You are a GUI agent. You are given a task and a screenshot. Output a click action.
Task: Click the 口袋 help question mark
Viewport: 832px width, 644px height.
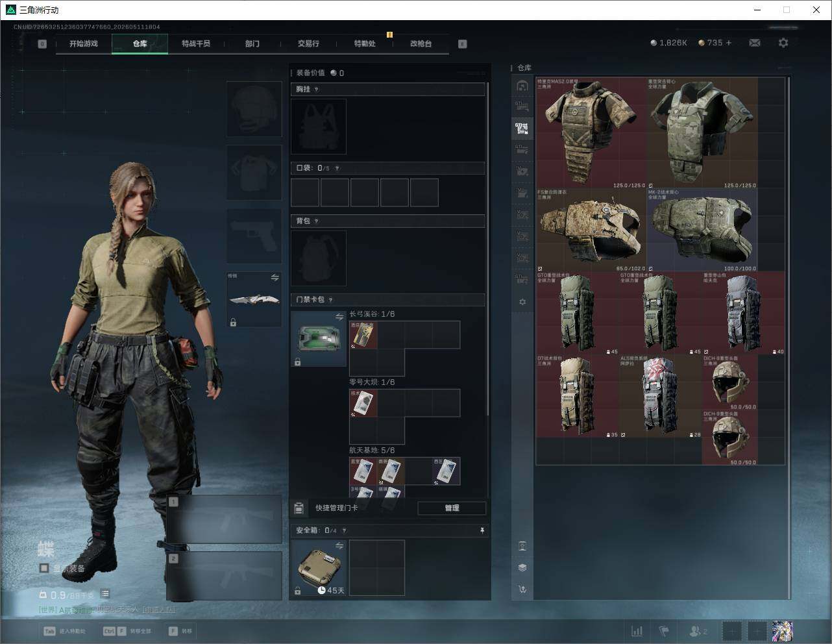[x=337, y=168]
